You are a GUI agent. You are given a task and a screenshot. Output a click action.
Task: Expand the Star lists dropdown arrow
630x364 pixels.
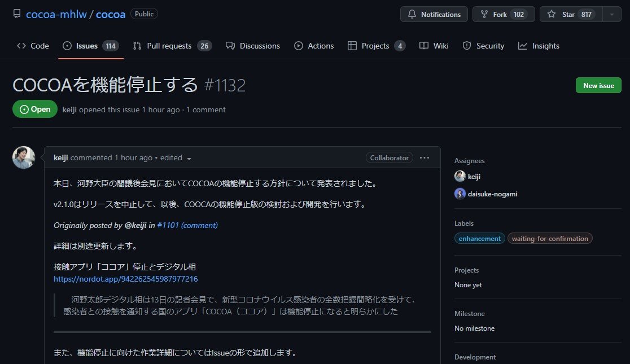point(612,14)
